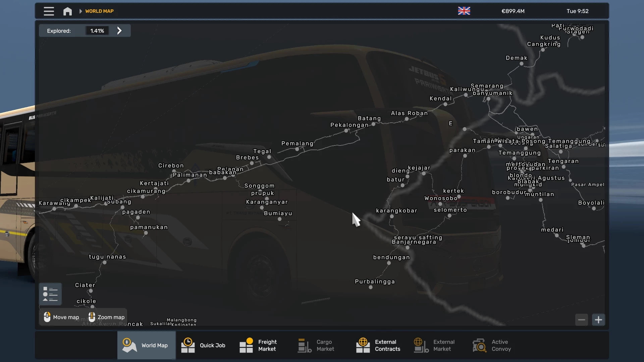The height and width of the screenshot is (362, 644).
Task: Expand the Explored percentage chevron
Action: tap(119, 31)
